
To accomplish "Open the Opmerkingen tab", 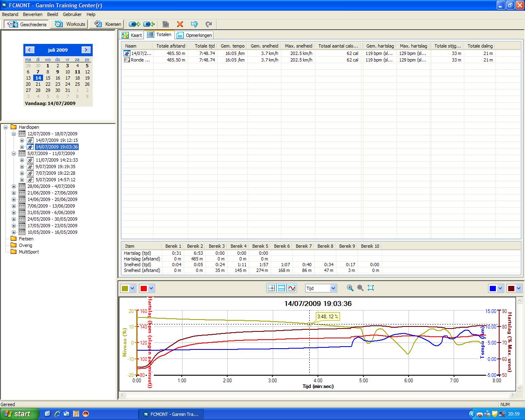I will [194, 35].
